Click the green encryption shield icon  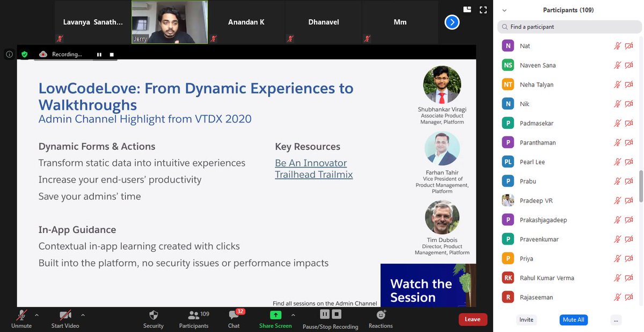[24, 54]
